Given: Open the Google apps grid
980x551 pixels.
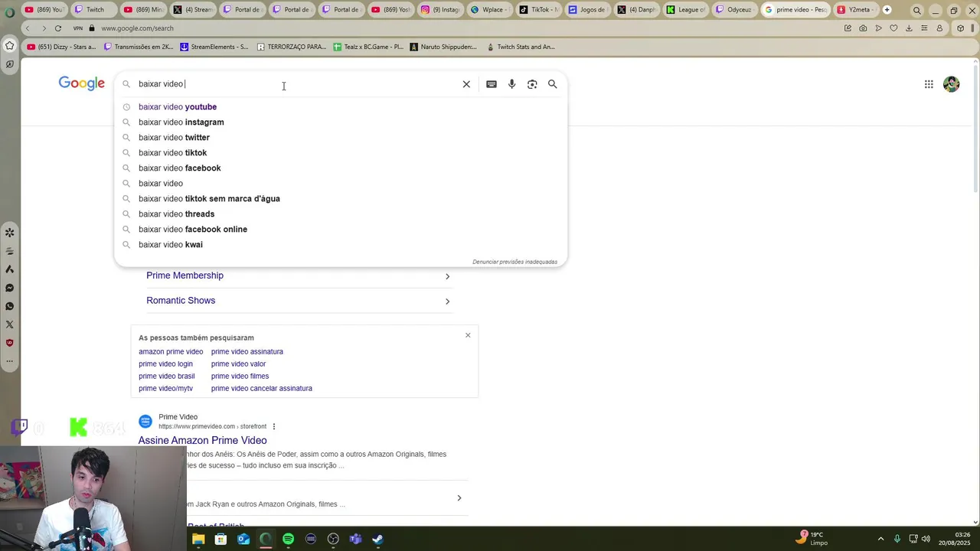Looking at the screenshot, I should coord(929,84).
